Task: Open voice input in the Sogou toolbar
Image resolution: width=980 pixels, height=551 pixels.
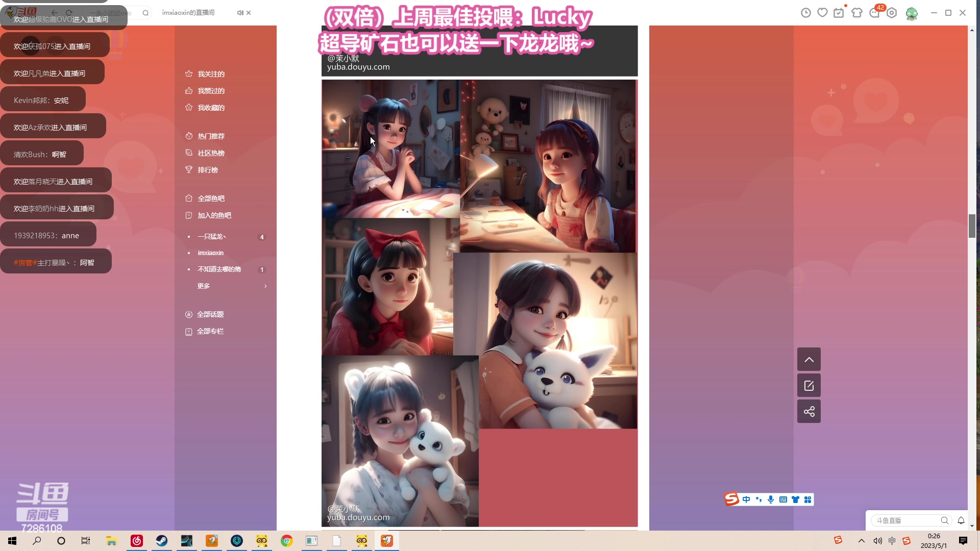Action: tap(771, 499)
